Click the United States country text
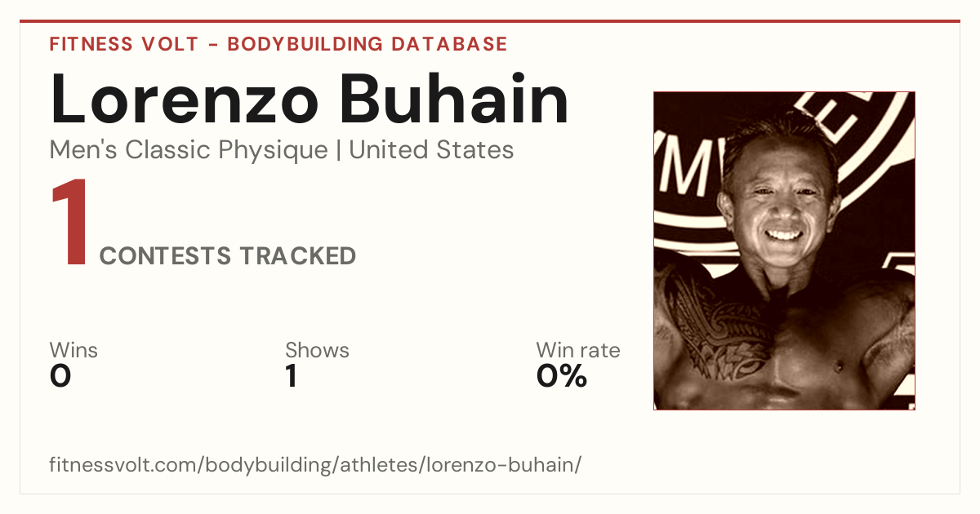This screenshot has width=980, height=514. pos(431,150)
